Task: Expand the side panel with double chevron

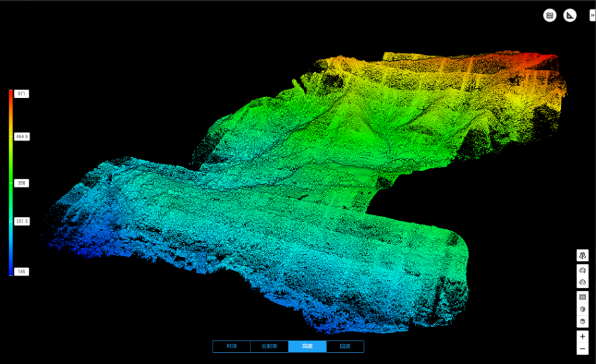Action: 593,15
